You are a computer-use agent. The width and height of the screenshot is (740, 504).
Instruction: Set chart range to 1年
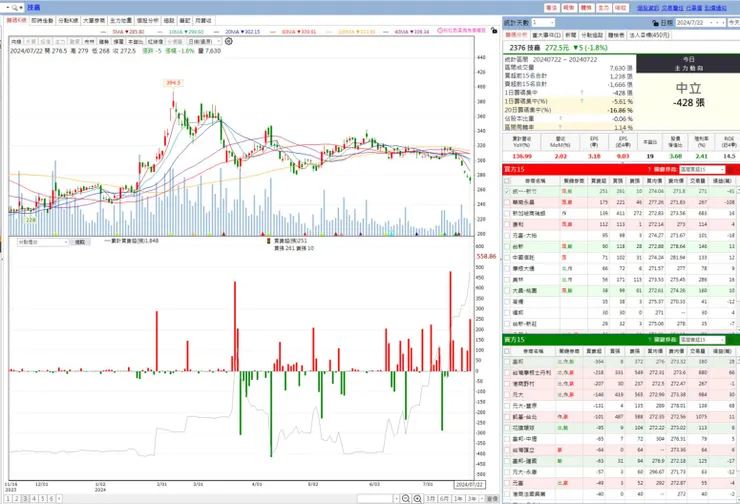[x=458, y=498]
